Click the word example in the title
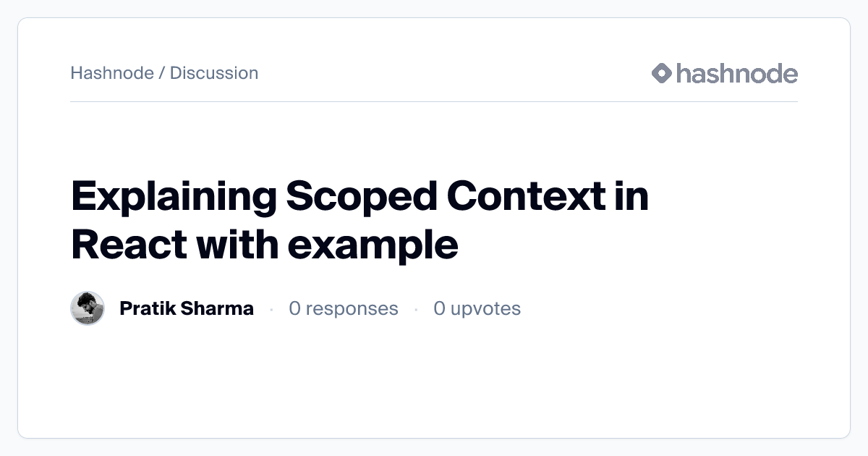This screenshot has width=868, height=456. 373,246
